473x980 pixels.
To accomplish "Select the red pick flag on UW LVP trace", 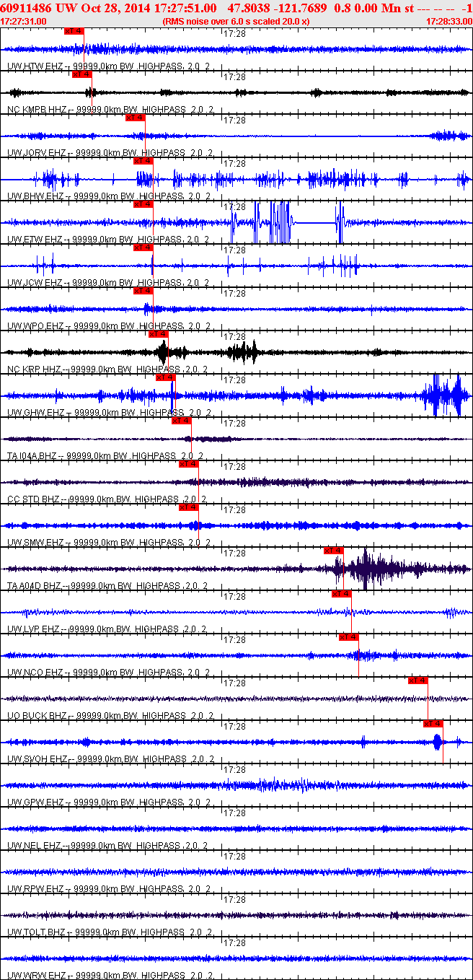I will [x=341, y=594].
